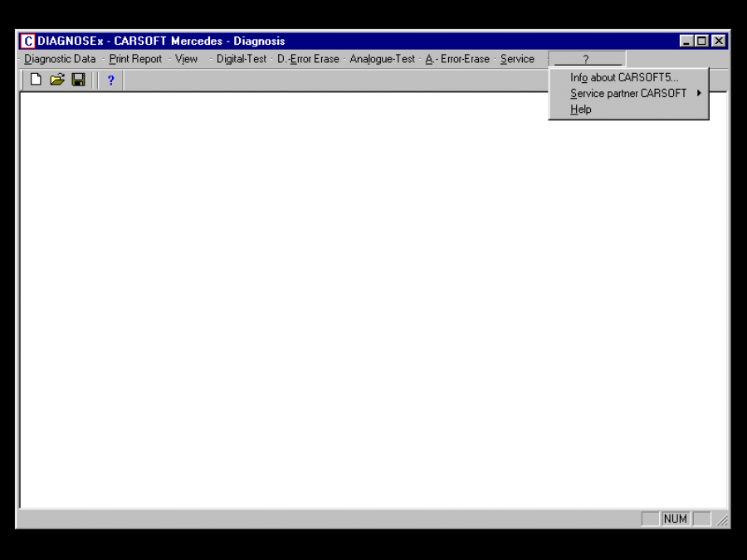747x560 pixels.
Task: Open the Print Report menu
Action: (135, 59)
